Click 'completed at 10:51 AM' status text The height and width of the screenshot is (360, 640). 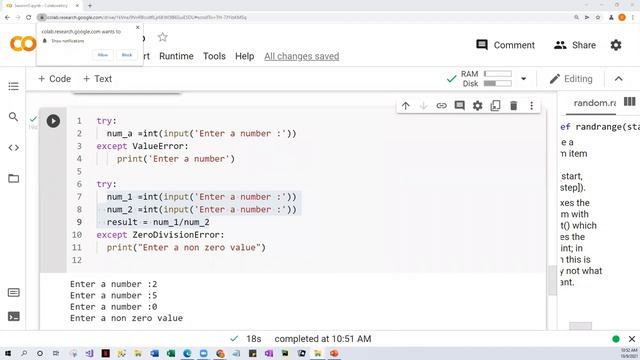(323, 339)
